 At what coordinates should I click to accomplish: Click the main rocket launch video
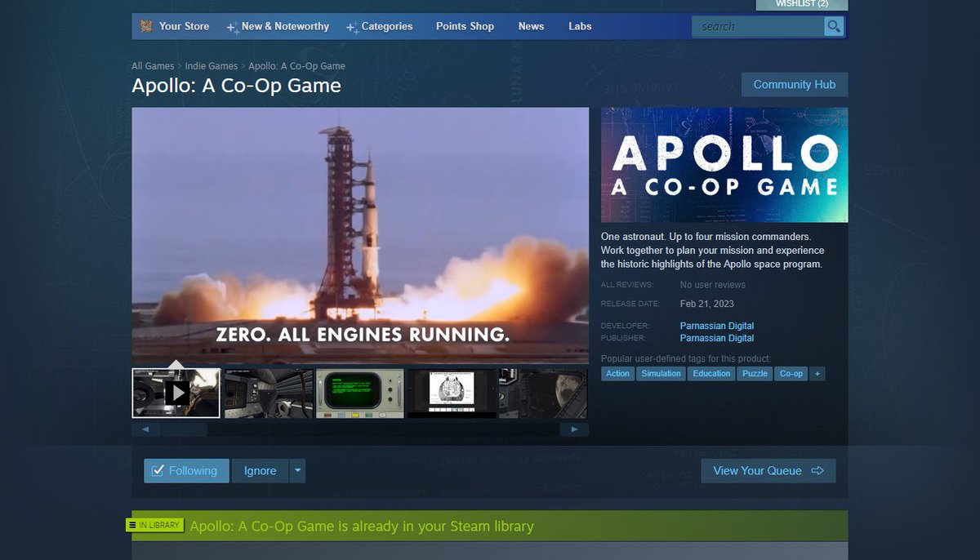(360, 236)
